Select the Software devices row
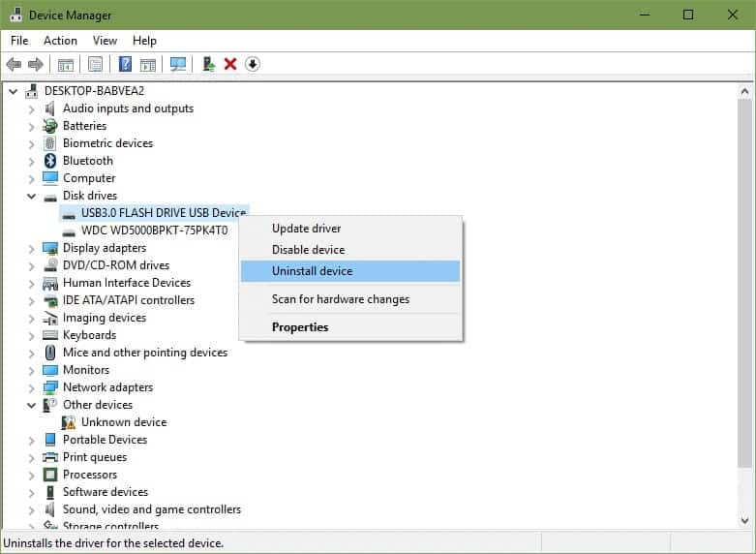This screenshot has height=554, width=756. click(x=106, y=492)
